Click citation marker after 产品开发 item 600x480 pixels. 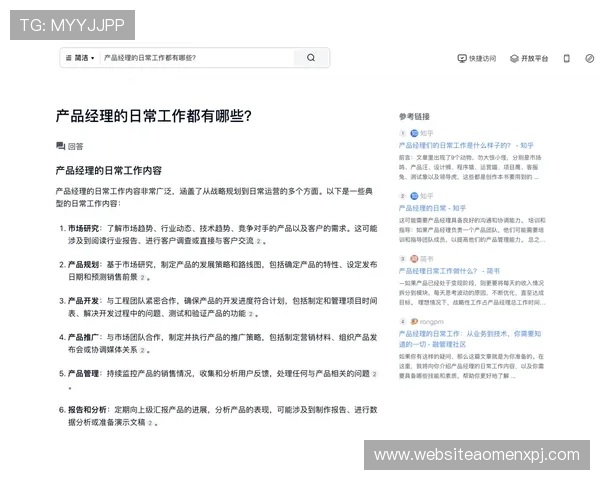click(x=251, y=314)
